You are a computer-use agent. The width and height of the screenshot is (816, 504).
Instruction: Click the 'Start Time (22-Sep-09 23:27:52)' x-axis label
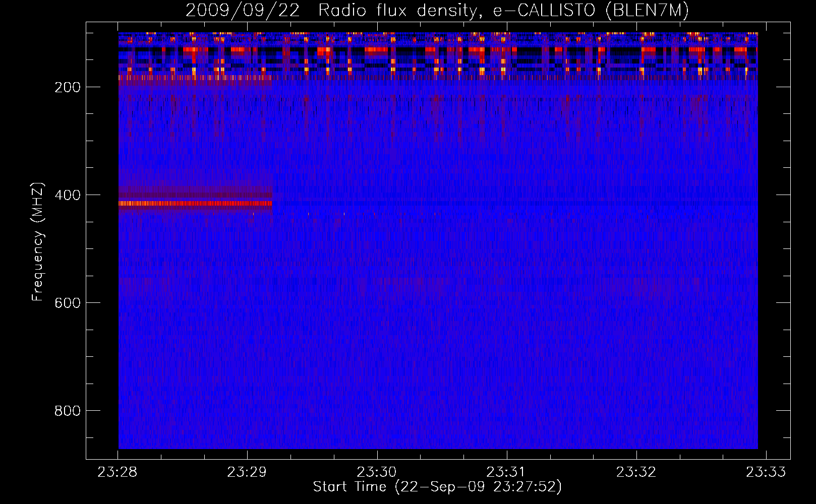tap(437, 487)
